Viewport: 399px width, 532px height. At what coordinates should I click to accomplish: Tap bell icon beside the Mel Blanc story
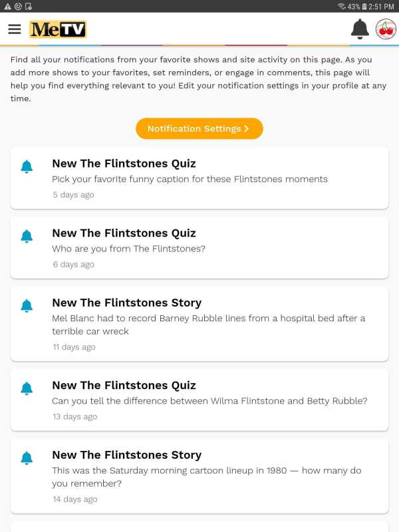27,306
